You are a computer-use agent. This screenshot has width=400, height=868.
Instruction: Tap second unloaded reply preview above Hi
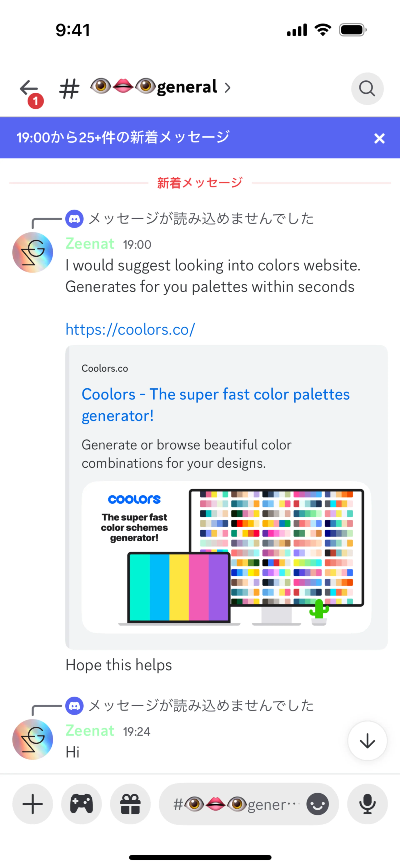point(201,706)
